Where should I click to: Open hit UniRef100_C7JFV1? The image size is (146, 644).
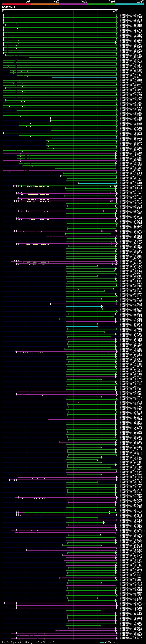click(131, 299)
